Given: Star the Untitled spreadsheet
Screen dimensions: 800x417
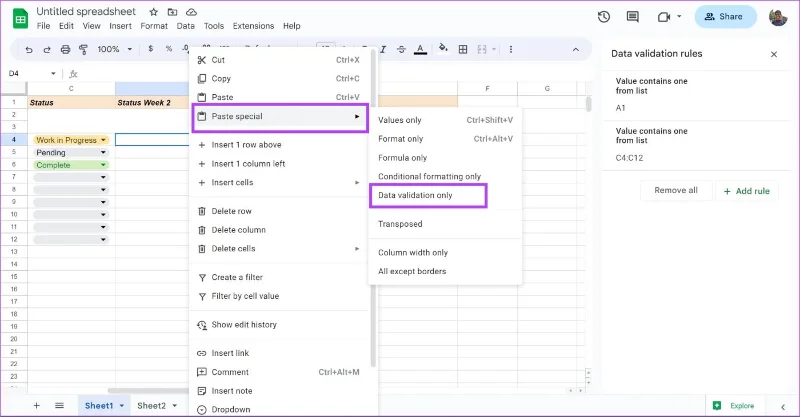Looking at the screenshot, I should (x=154, y=12).
